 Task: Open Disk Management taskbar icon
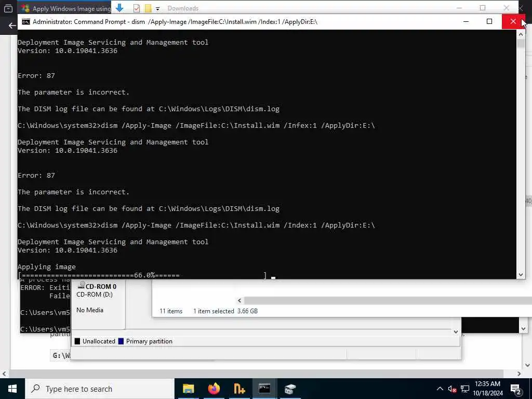(290, 389)
